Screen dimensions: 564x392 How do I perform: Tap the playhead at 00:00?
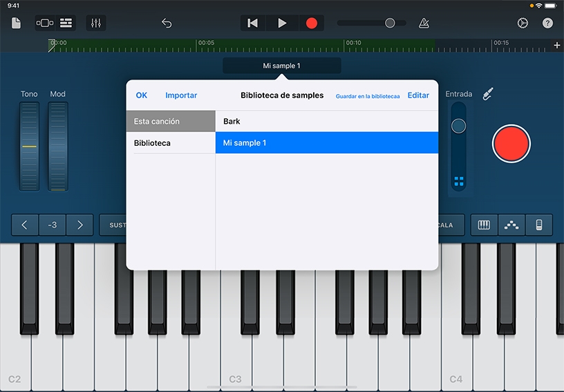pyautogui.click(x=52, y=46)
